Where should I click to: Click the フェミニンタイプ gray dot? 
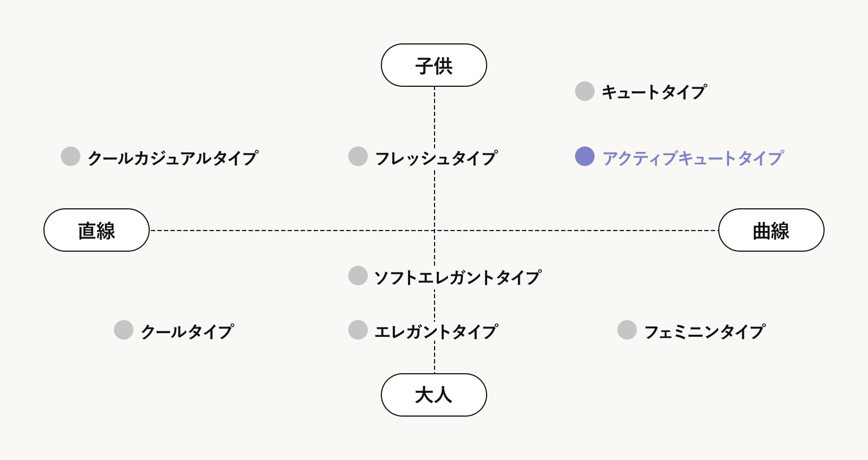pyautogui.click(x=627, y=330)
